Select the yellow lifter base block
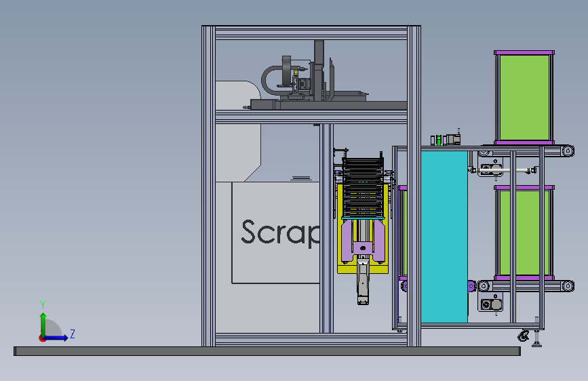 point(363,268)
